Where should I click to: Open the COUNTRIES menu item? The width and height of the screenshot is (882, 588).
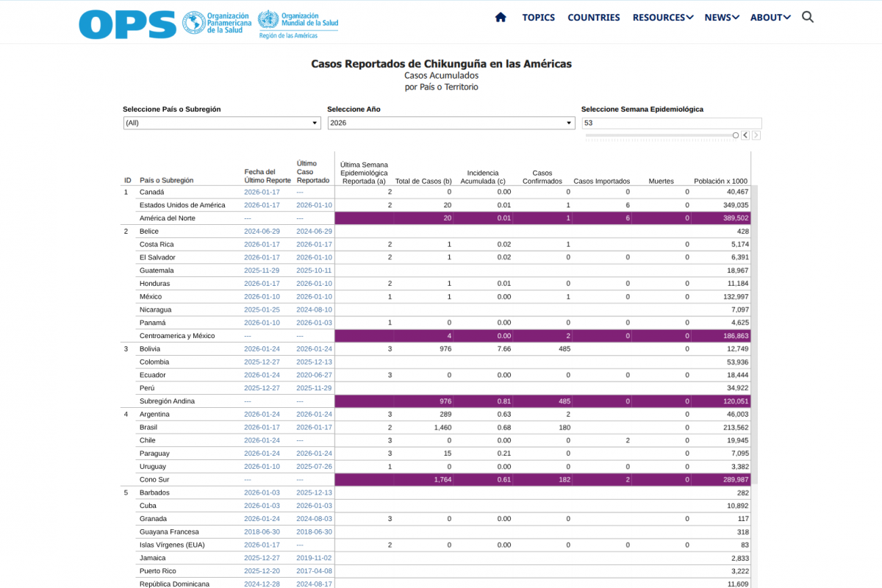pyautogui.click(x=593, y=18)
